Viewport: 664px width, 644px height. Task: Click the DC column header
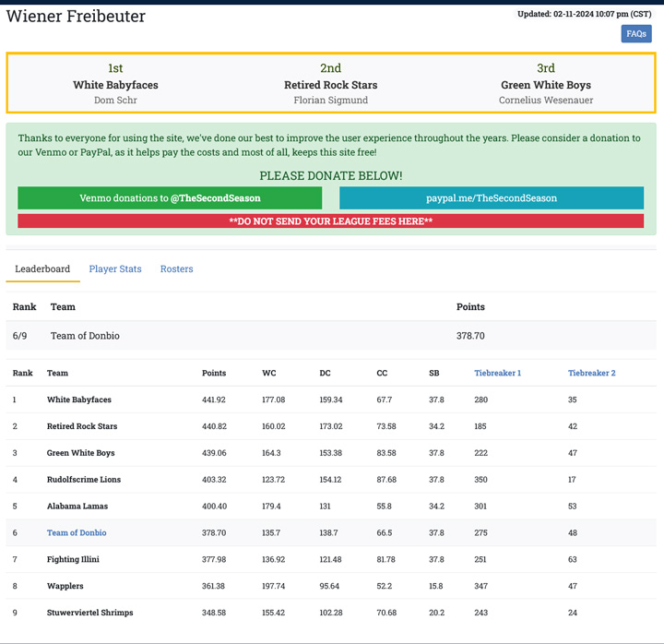pos(325,373)
